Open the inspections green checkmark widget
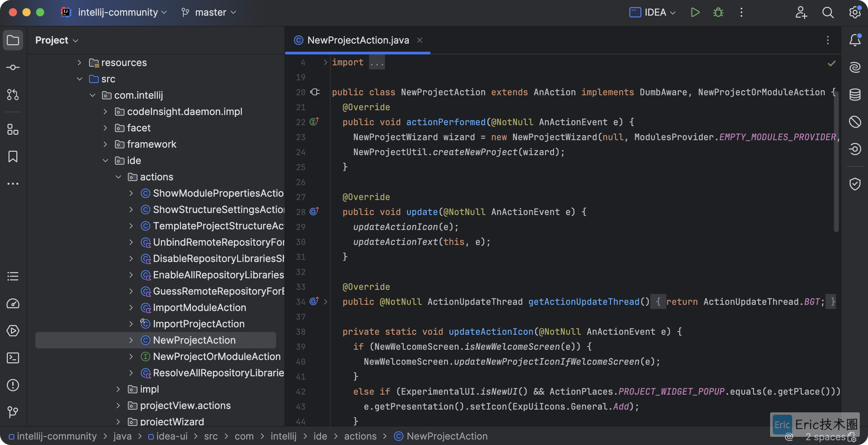This screenshot has height=445, width=868. [832, 63]
